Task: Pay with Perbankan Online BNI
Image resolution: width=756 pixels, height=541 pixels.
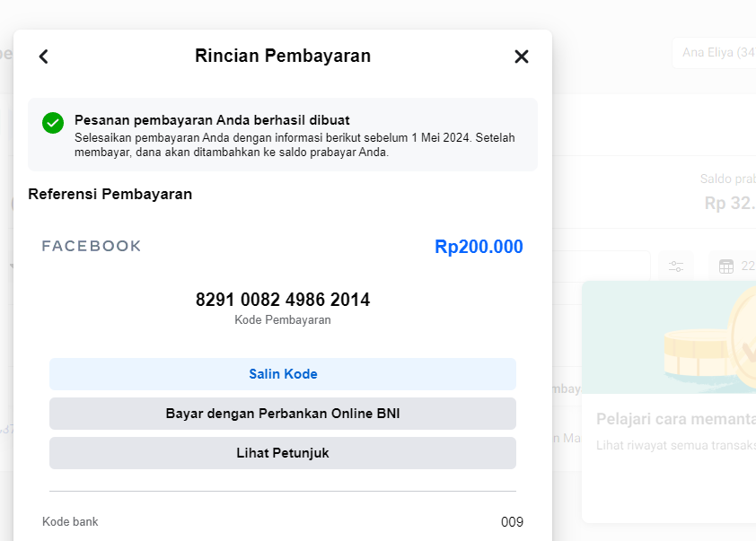Action: coord(283,414)
